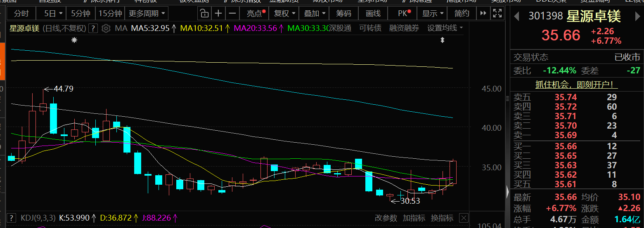Viewport: 644px width, 228px height.
Task: Click 金额 1.64亿 value
Action: pos(627,219)
